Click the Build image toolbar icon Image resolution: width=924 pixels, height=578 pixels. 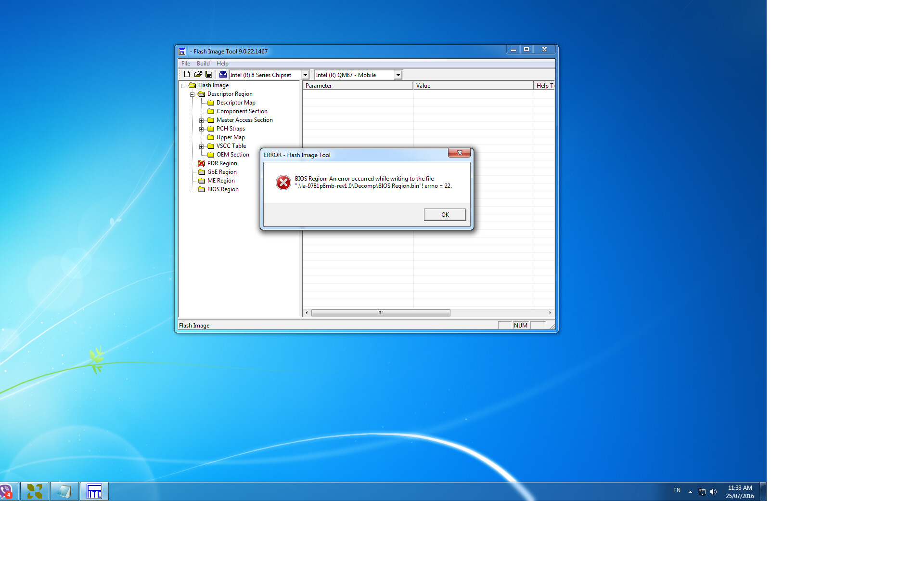(223, 75)
